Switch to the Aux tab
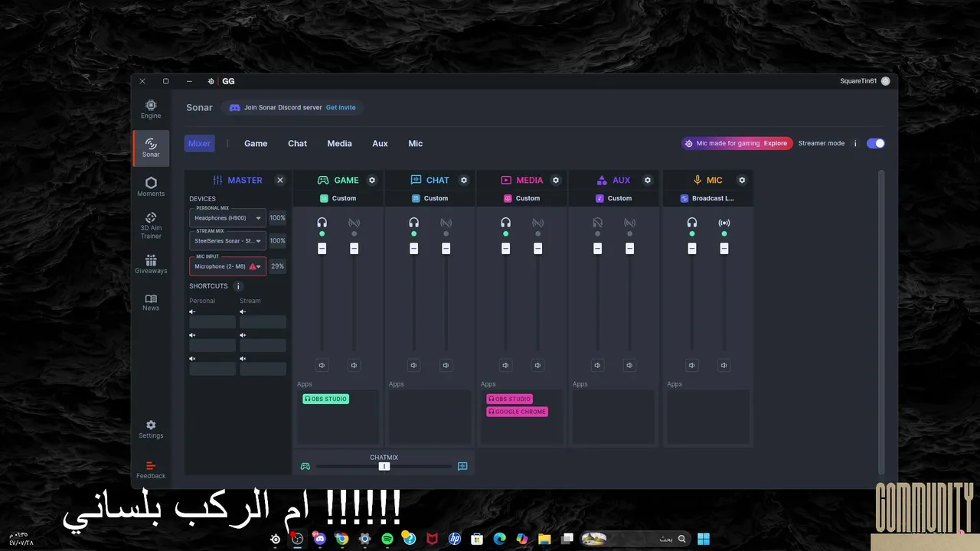The image size is (980, 551). coord(380,143)
